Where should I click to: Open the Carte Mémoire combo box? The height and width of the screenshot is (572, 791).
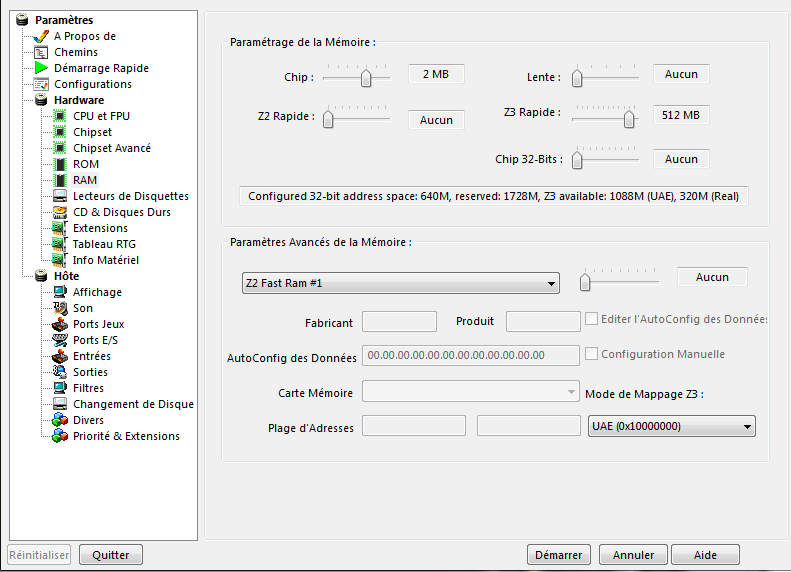[470, 392]
